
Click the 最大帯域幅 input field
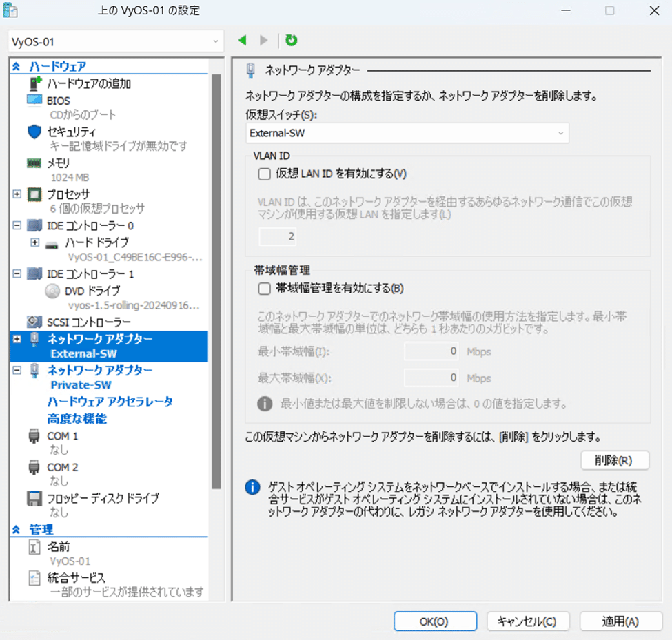(x=431, y=378)
